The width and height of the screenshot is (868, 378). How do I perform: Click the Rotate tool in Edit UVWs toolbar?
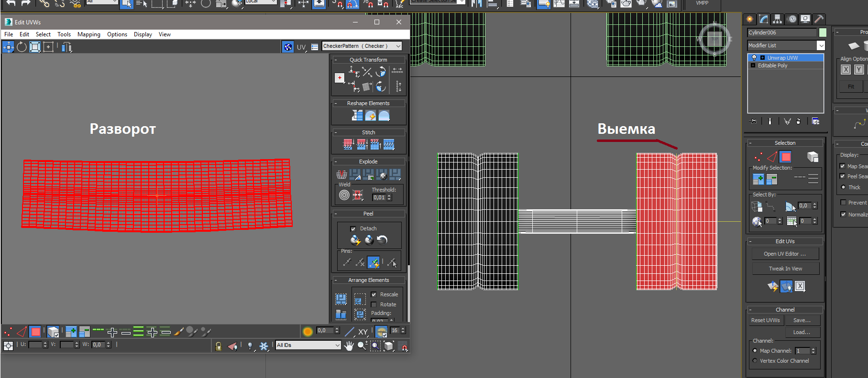(22, 47)
